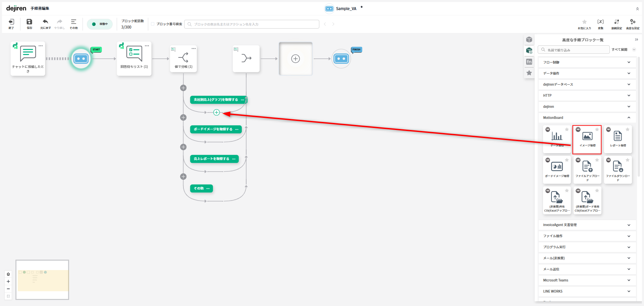The width and height of the screenshot is (644, 306).
Task: Favorite the ボードイメージ取得 block star
Action: click(x=567, y=160)
